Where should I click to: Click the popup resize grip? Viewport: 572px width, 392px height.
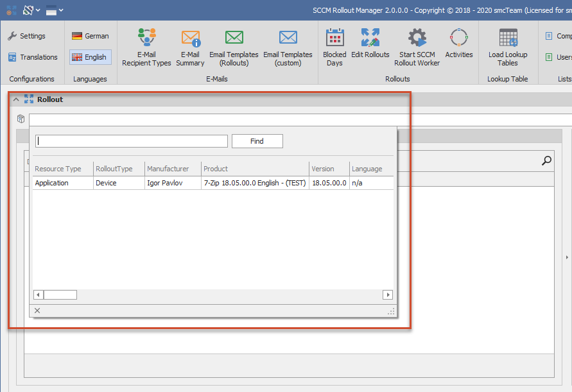pos(391,311)
